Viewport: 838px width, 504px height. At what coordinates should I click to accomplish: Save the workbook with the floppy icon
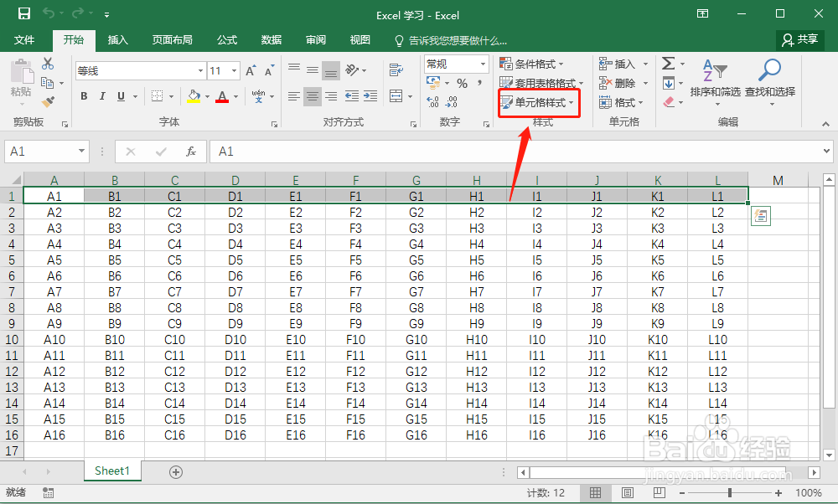tap(24, 14)
